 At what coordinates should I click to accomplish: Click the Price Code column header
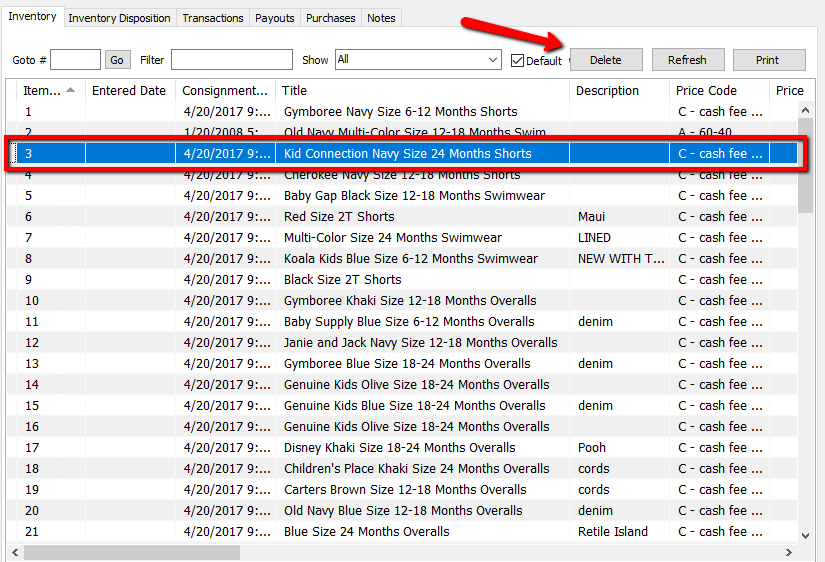(706, 90)
